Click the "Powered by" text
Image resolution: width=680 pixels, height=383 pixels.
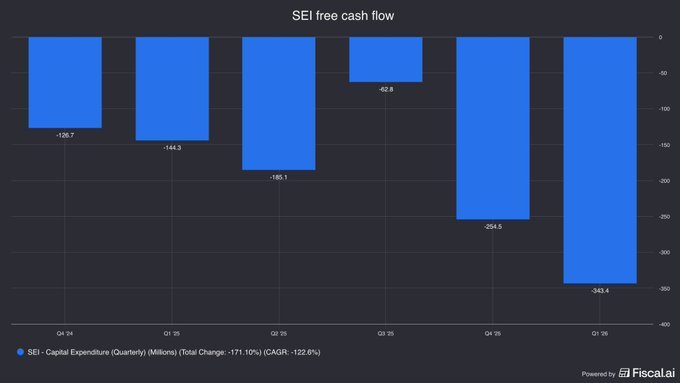[x=598, y=374]
